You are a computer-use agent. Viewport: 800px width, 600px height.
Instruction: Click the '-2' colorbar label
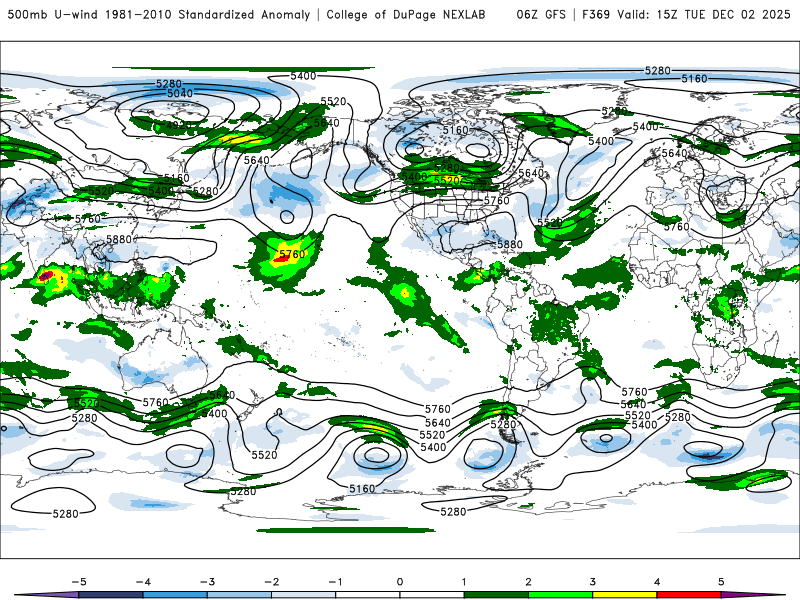click(271, 582)
